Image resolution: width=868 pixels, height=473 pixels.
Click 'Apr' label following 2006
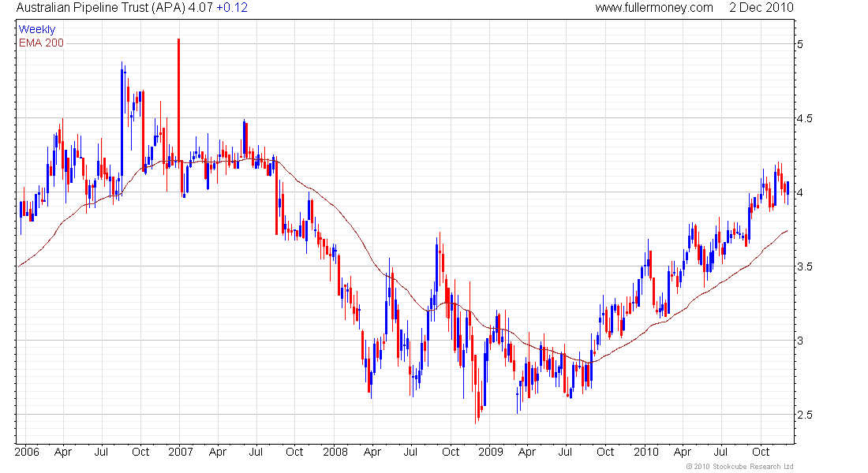click(x=63, y=452)
